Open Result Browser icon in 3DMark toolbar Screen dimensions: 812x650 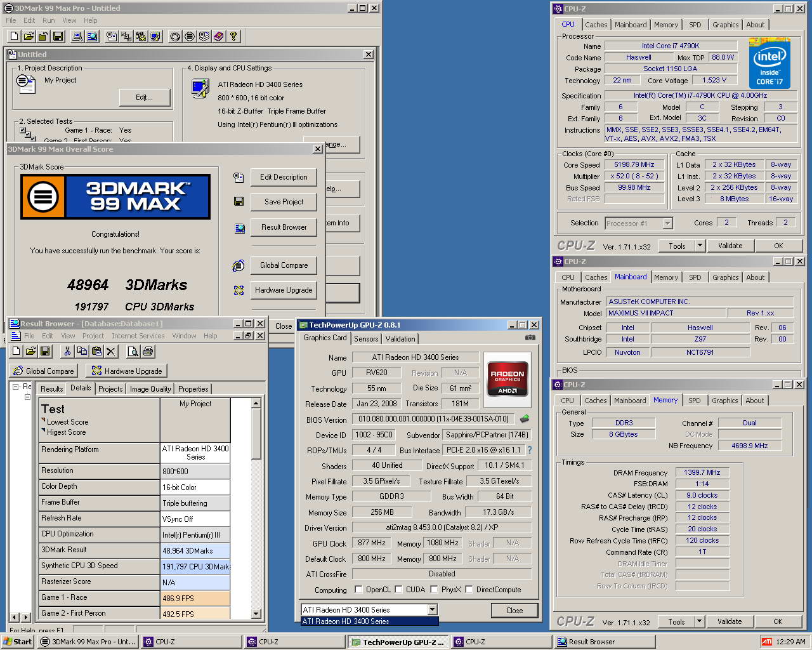pyautogui.click(x=92, y=36)
